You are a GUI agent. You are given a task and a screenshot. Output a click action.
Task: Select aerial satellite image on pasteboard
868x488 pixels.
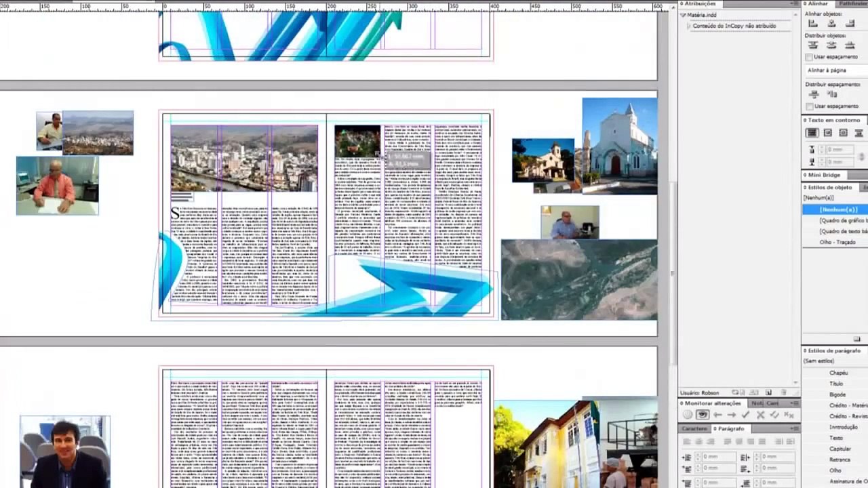(x=579, y=279)
